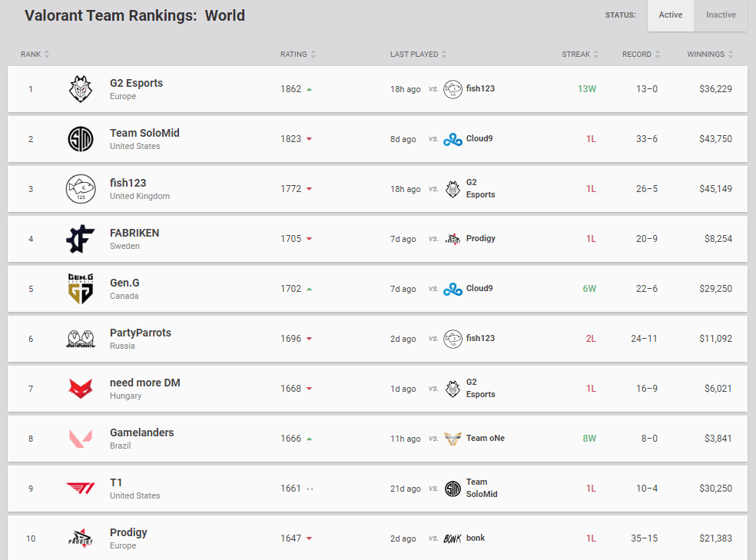
Task: Click the $45,149 winnings value
Action: click(716, 189)
